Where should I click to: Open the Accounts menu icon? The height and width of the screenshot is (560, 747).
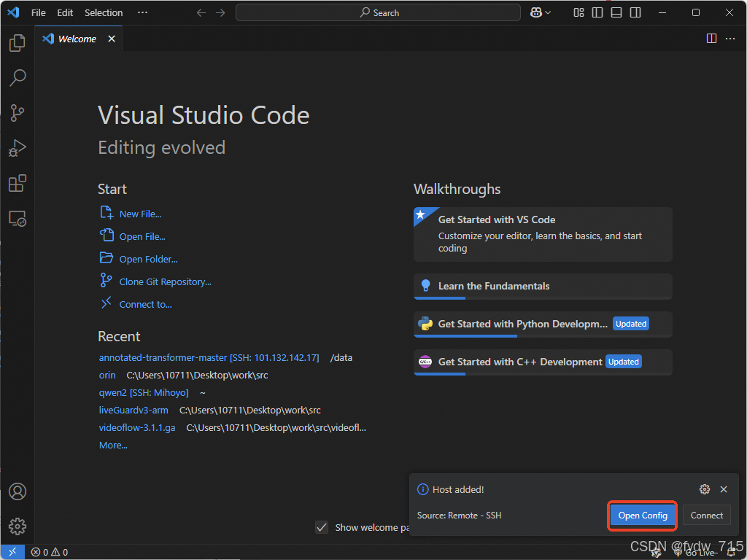point(18,491)
